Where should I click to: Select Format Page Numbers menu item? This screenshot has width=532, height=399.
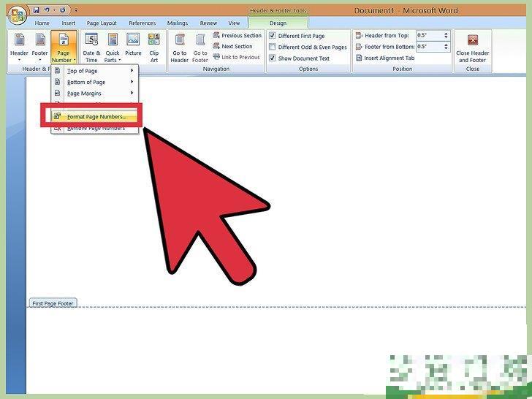(x=96, y=116)
